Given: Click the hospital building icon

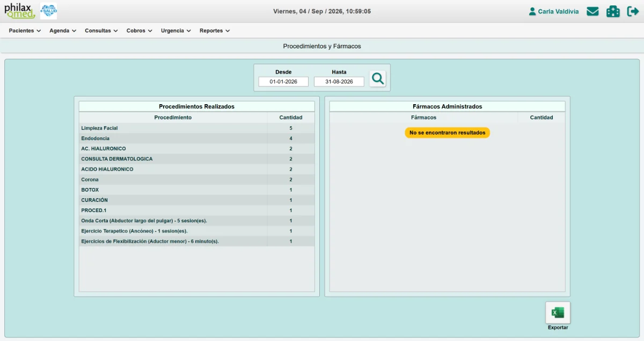Looking at the screenshot, I should pyautogui.click(x=613, y=11).
